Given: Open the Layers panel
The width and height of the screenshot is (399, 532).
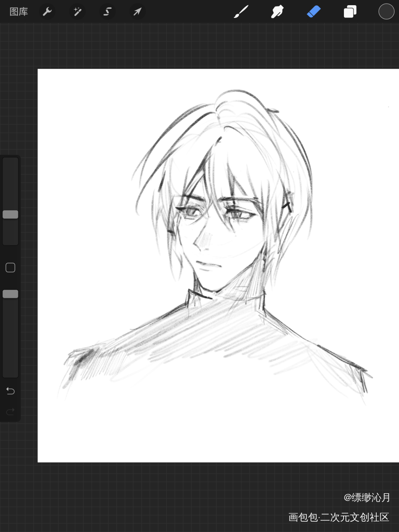Looking at the screenshot, I should [x=350, y=12].
